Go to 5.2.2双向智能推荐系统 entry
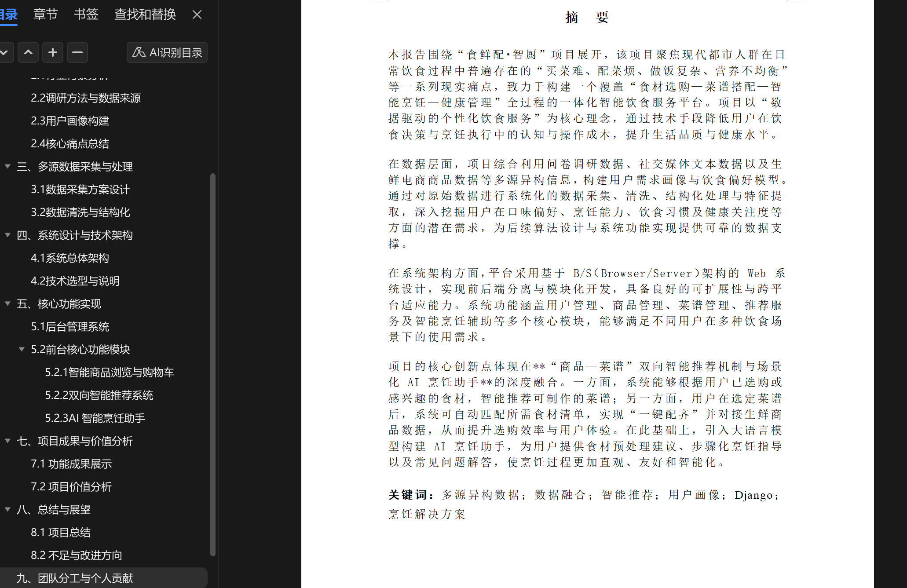 pyautogui.click(x=99, y=395)
